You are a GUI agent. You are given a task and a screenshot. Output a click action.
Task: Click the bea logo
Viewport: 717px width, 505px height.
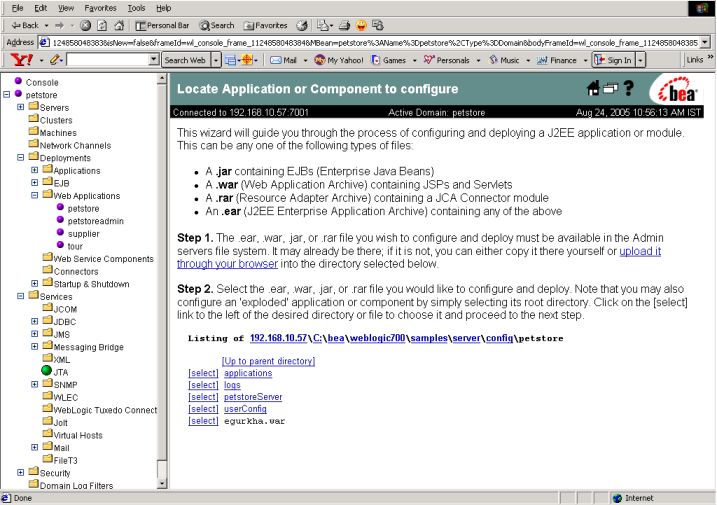click(677, 91)
